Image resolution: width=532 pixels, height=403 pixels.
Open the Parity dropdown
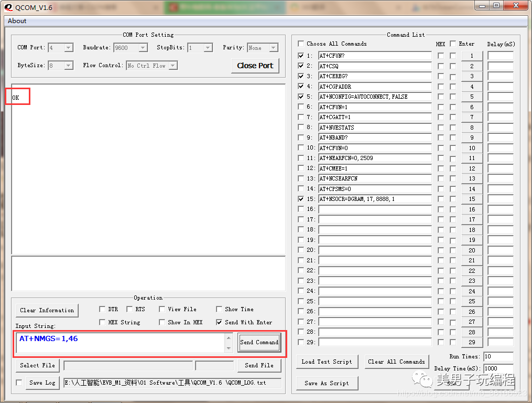point(274,48)
